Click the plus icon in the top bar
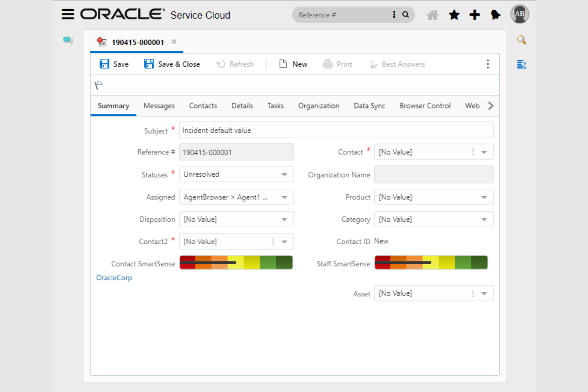The height and width of the screenshot is (392, 588). (x=474, y=14)
